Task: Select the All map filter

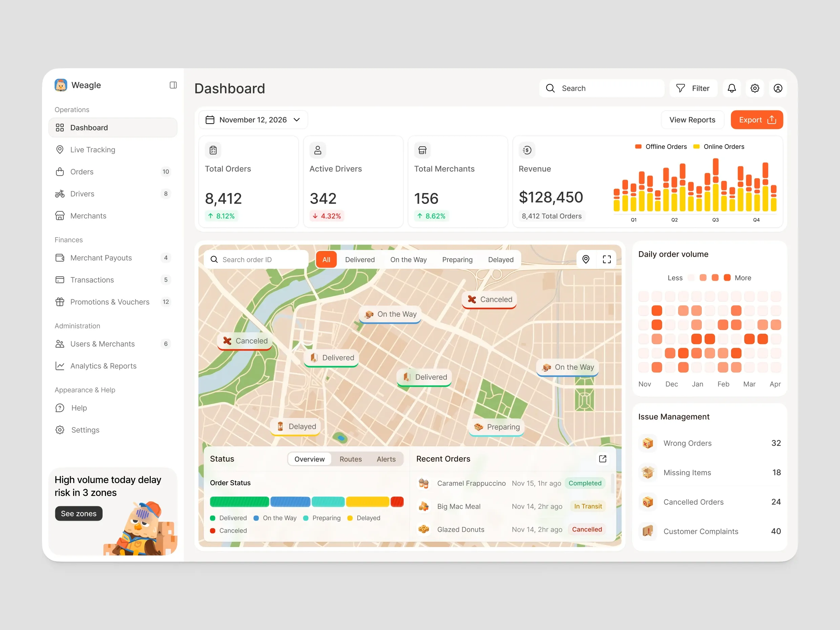Action: coord(326,260)
